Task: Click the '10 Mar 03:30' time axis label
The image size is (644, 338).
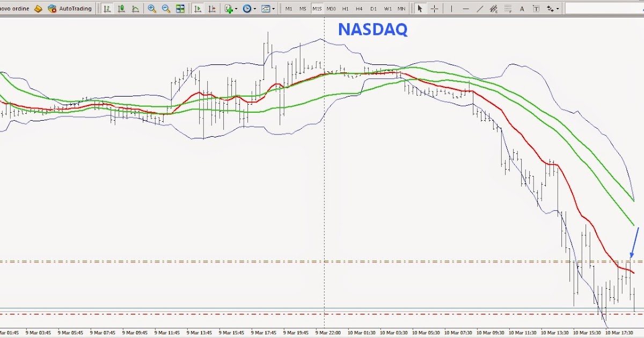Action: pyautogui.click(x=394, y=333)
